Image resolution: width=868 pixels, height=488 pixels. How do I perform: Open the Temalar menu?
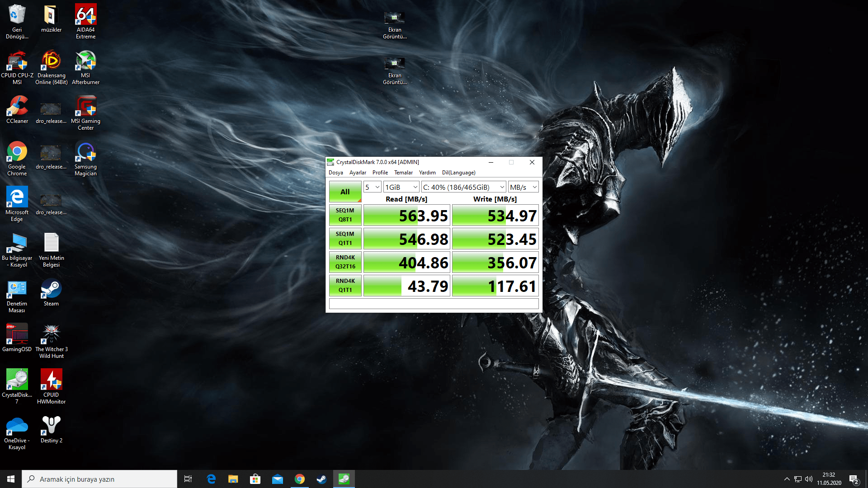tap(403, 173)
